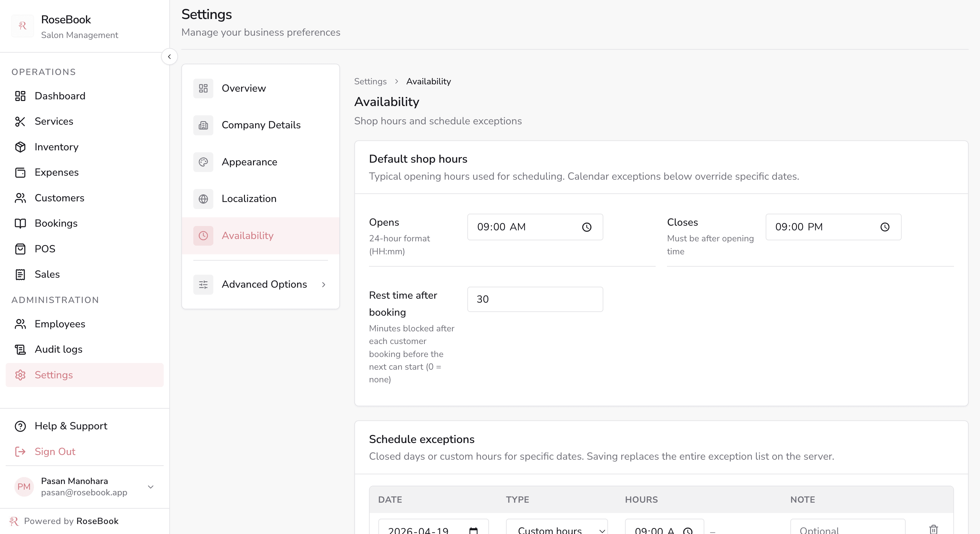The width and height of the screenshot is (980, 534).
Task: Open the Sales label in sidebar
Action: [x=47, y=274]
